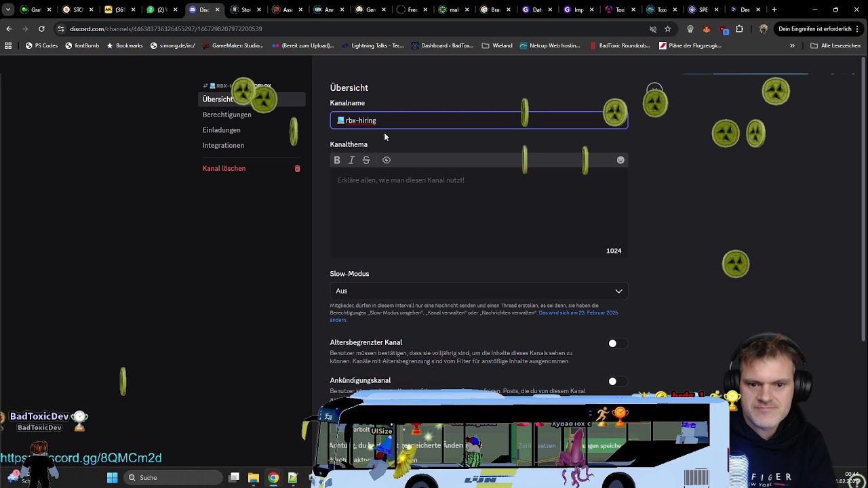
Task: Enable the Altersbegrenzter Kanal switch
Action: pyautogui.click(x=616, y=344)
